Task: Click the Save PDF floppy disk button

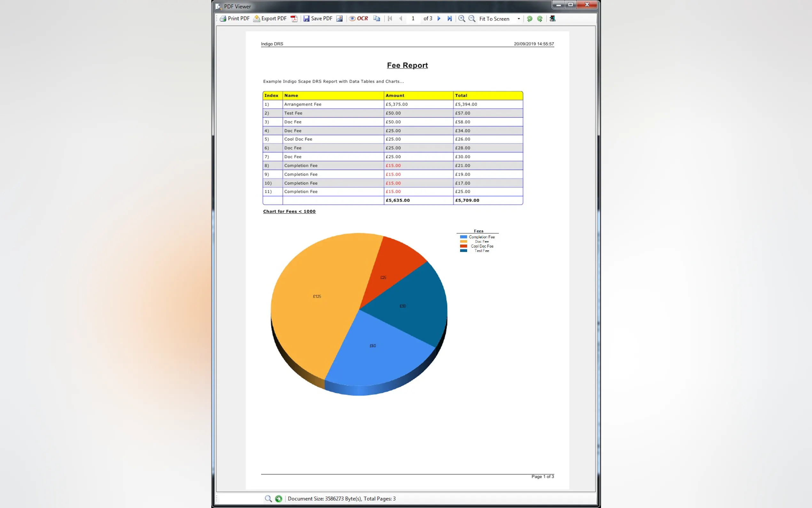Action: (x=318, y=19)
